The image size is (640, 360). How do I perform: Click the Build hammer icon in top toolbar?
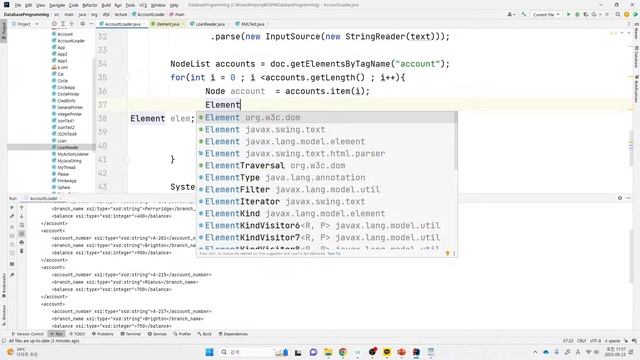[x=524, y=14]
